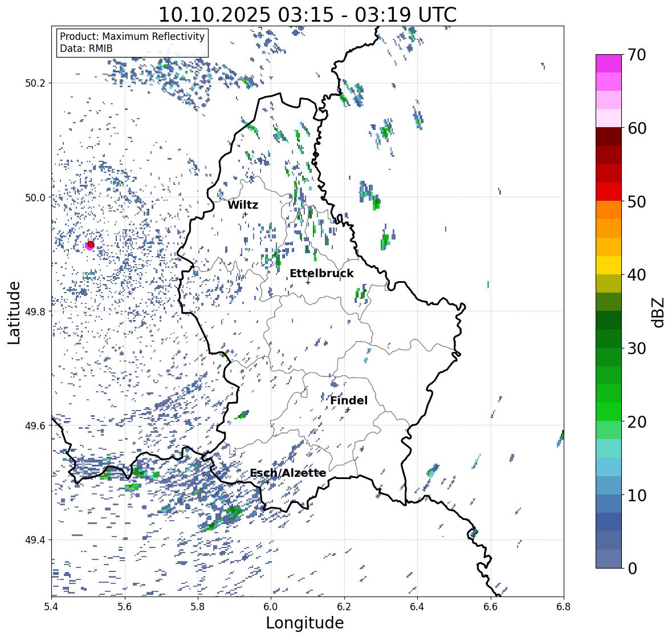Click the 50.0 latitude tick label
The image size is (672, 637).
click(x=35, y=198)
